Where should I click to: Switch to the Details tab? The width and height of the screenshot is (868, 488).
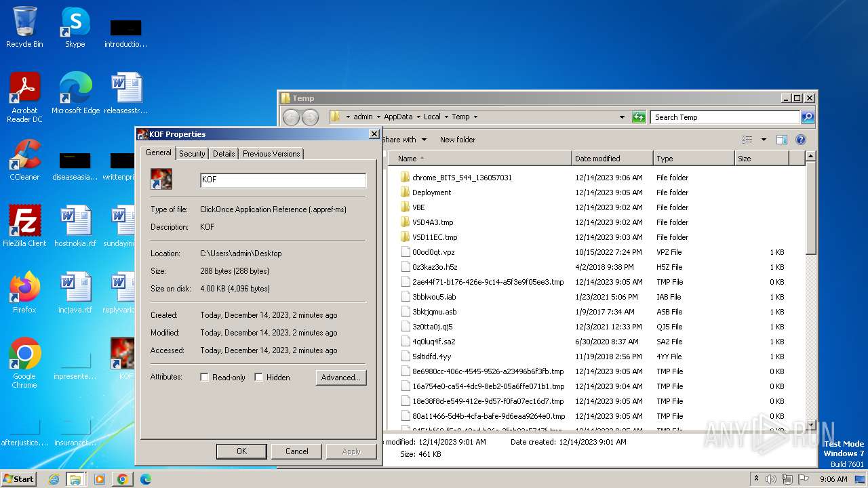click(x=224, y=154)
